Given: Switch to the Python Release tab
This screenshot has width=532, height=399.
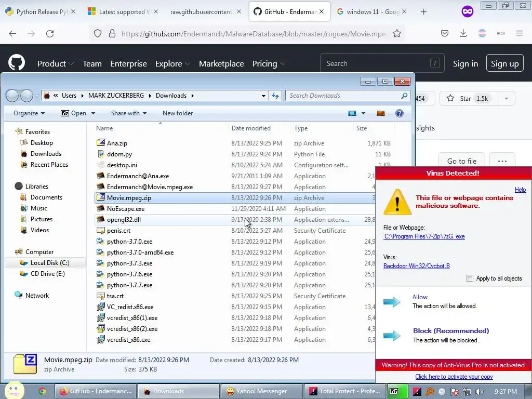Looking at the screenshot, I should [x=42, y=12].
